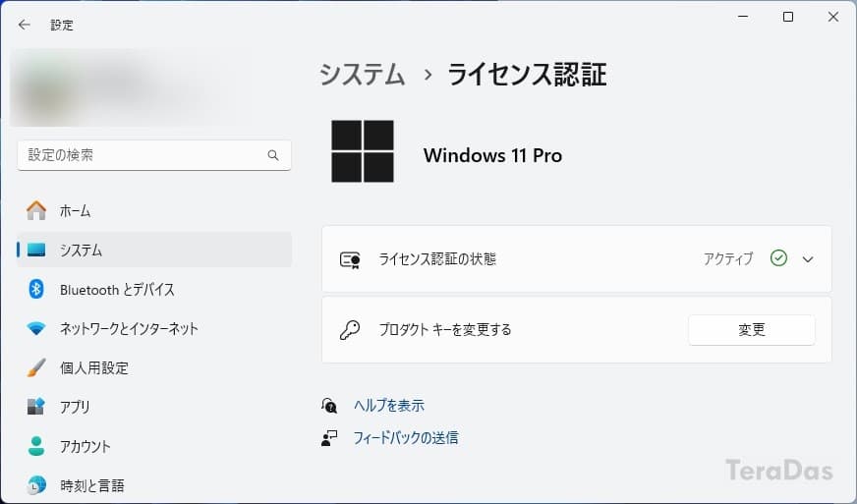This screenshot has height=504, width=857.
Task: Select システム in the sidebar
Action: click(x=154, y=250)
